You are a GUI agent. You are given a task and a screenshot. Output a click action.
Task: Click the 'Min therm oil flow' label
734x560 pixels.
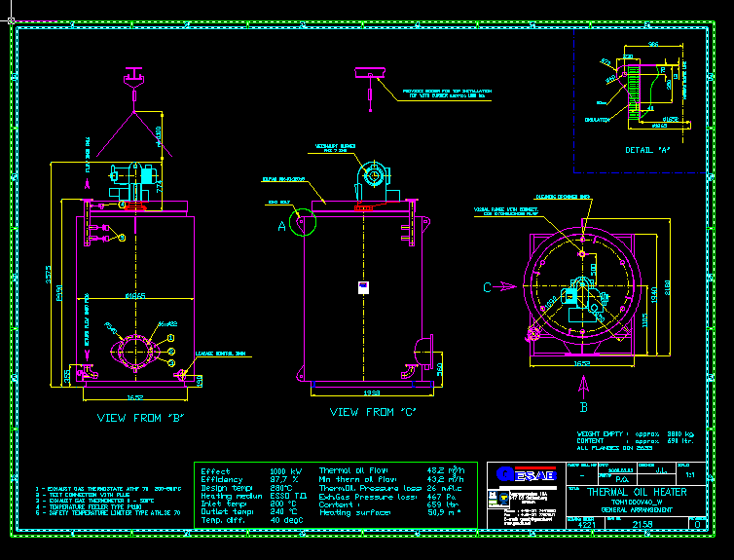[x=358, y=479]
